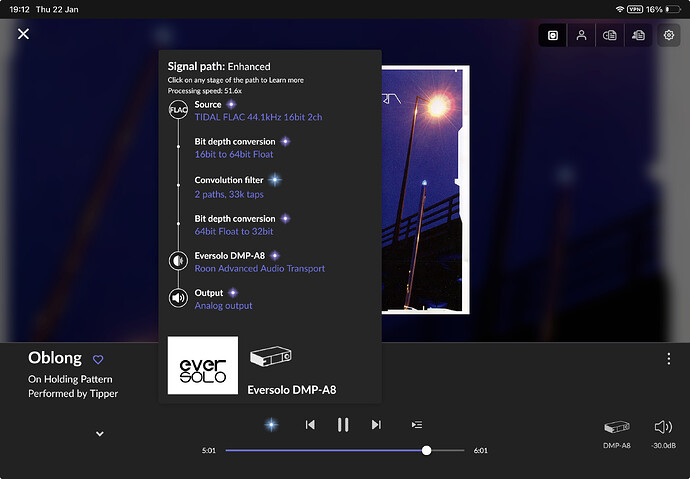Open volume control at -30.0dB
The height and width of the screenshot is (479, 690).
663,433
